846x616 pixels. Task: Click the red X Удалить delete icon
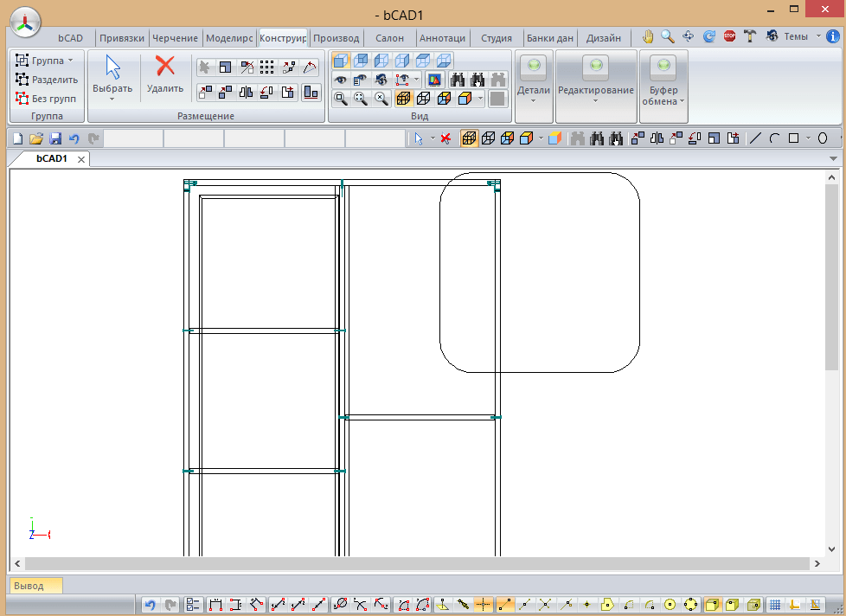[164, 67]
